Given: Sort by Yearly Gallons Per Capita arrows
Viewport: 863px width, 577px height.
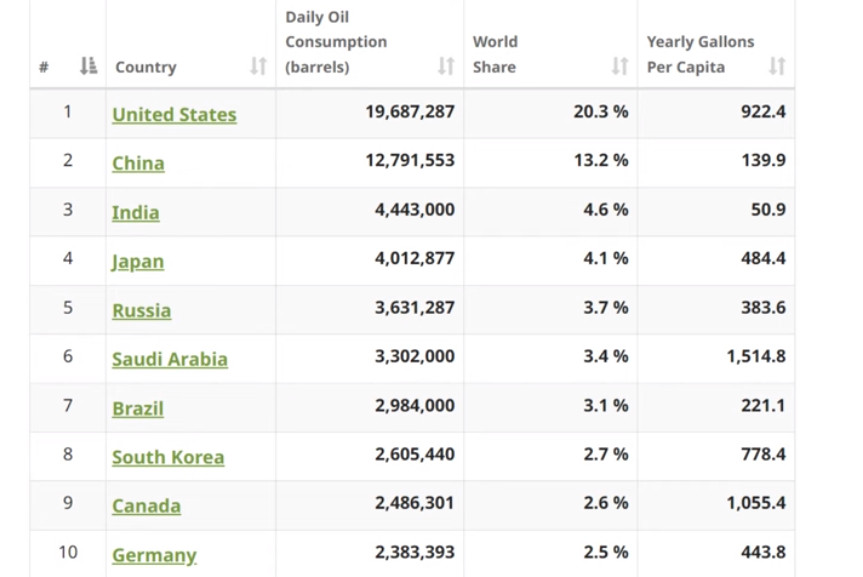Looking at the screenshot, I should pyautogui.click(x=777, y=66).
